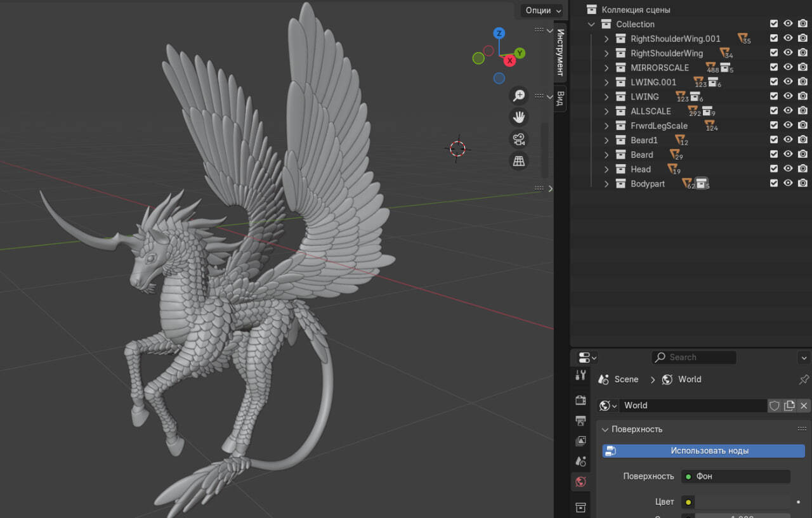Expand the FrwrdLegScale collection
812x518 pixels.
[x=606, y=126]
